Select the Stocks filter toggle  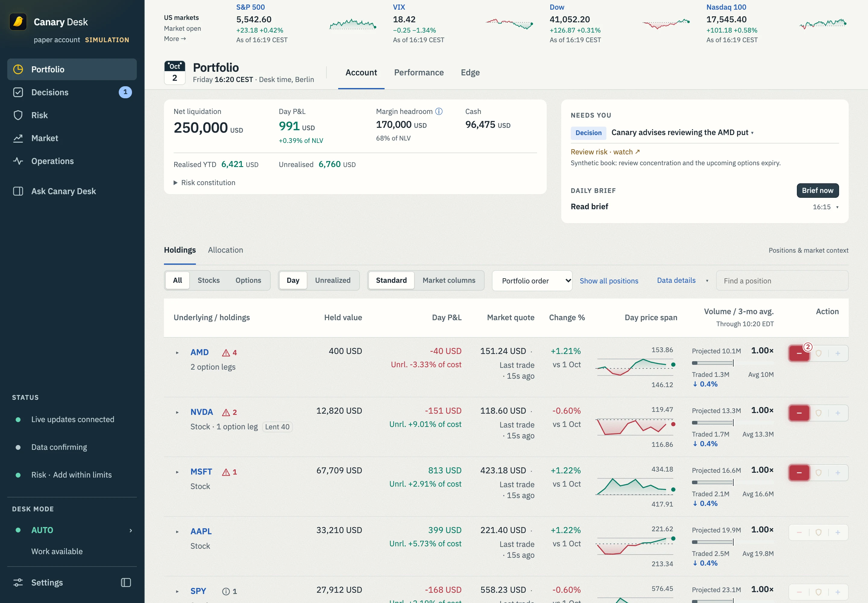pyautogui.click(x=209, y=280)
